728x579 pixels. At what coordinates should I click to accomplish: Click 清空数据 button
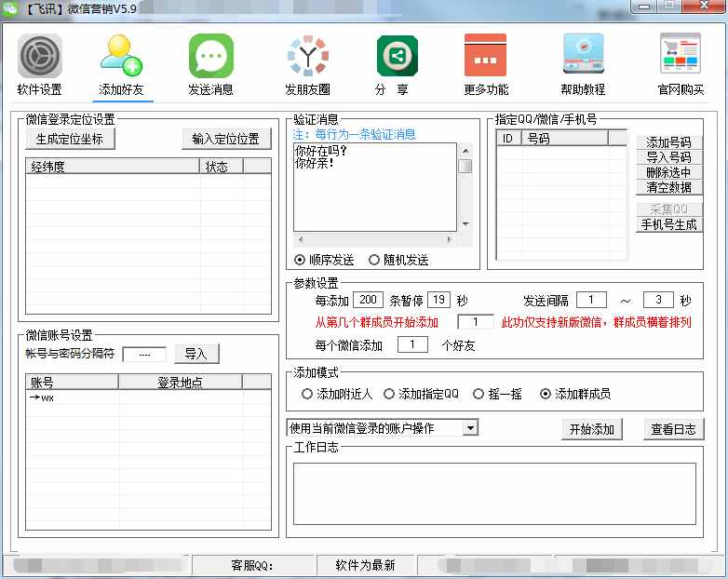668,187
